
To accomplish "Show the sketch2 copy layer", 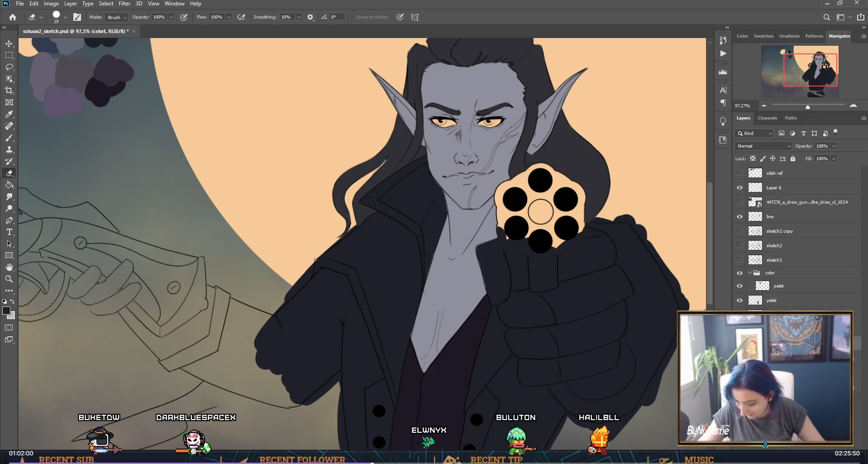I will (739, 231).
